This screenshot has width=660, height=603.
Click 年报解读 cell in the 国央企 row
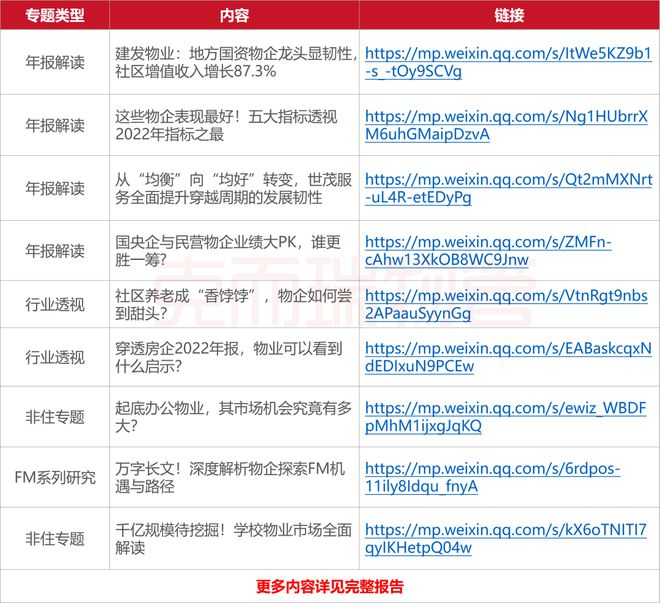click(x=55, y=251)
